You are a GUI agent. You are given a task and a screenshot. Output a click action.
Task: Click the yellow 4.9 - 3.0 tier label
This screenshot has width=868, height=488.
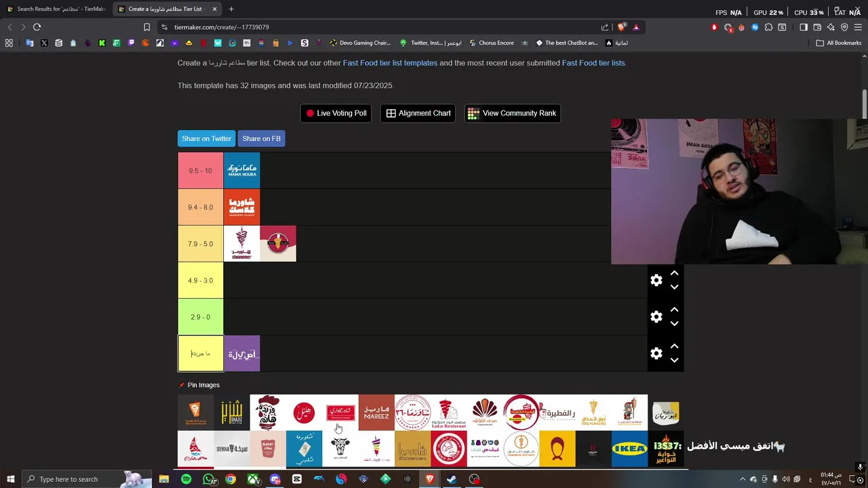click(x=201, y=281)
